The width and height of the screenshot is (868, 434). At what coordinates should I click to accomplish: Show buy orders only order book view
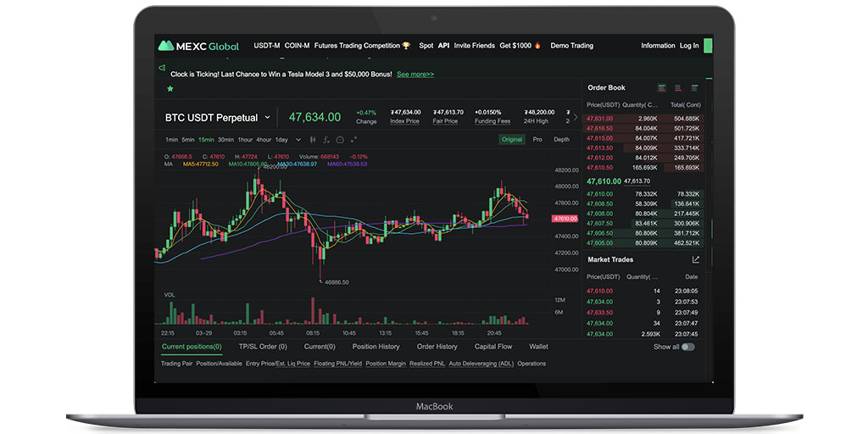695,88
